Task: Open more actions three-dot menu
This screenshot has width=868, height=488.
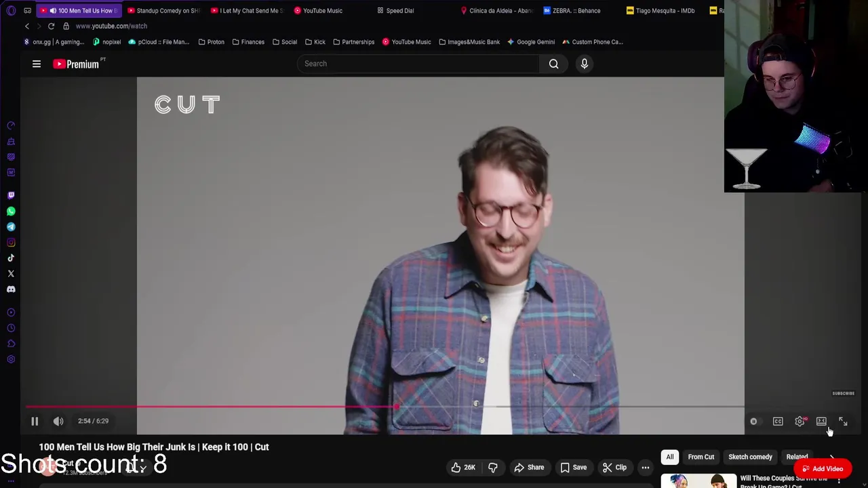Action: (646, 467)
